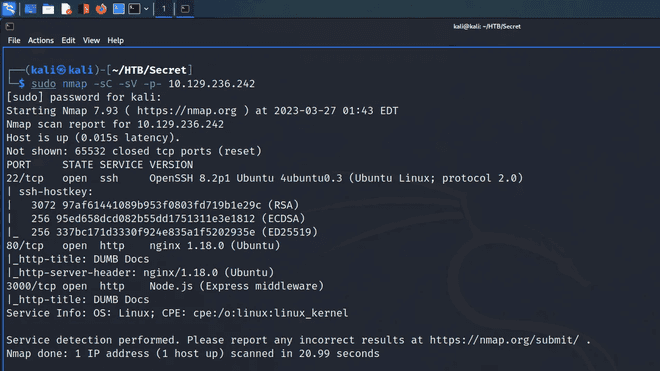Viewport: 660px width, 371px height.
Task: Open the View menu
Action: point(91,40)
